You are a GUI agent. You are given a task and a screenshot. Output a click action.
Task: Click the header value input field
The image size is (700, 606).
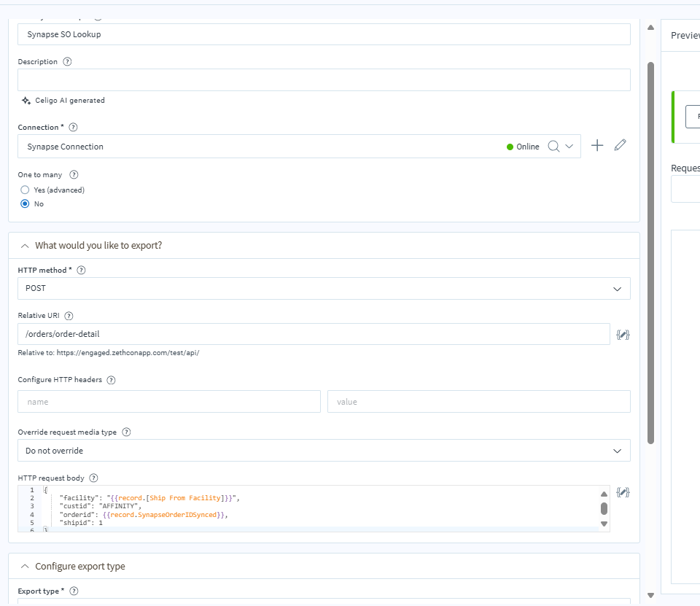478,402
